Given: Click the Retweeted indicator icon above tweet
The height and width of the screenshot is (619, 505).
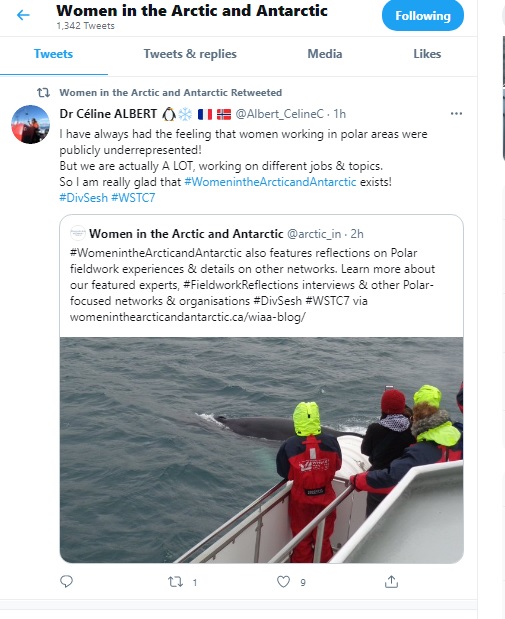Looking at the screenshot, I should (x=43, y=93).
